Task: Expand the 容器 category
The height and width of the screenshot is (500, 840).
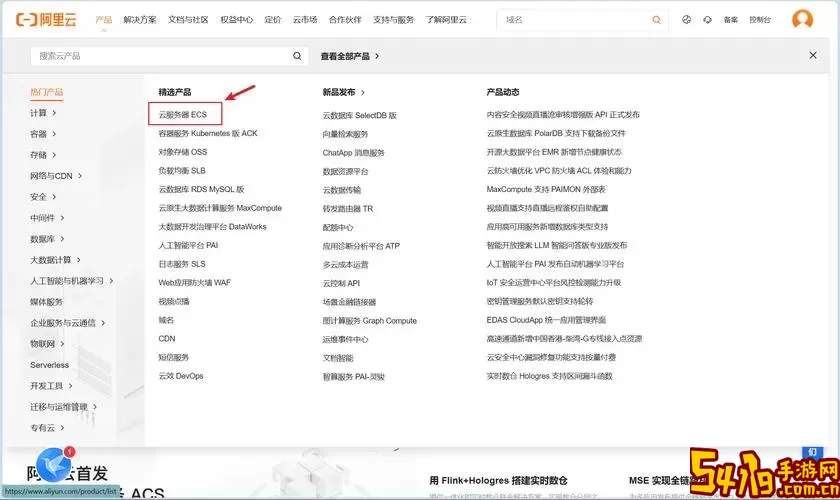Action: pos(43,134)
